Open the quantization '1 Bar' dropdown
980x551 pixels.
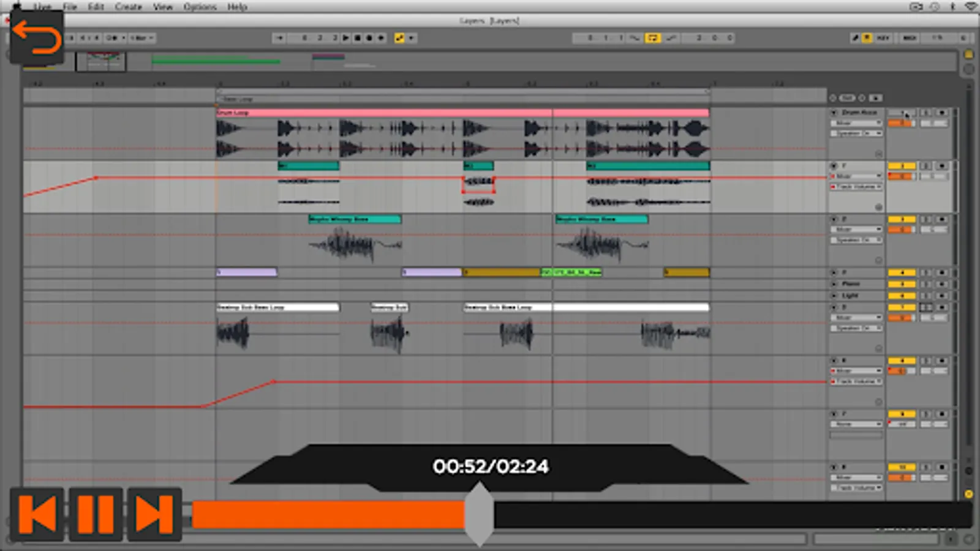coord(141,38)
